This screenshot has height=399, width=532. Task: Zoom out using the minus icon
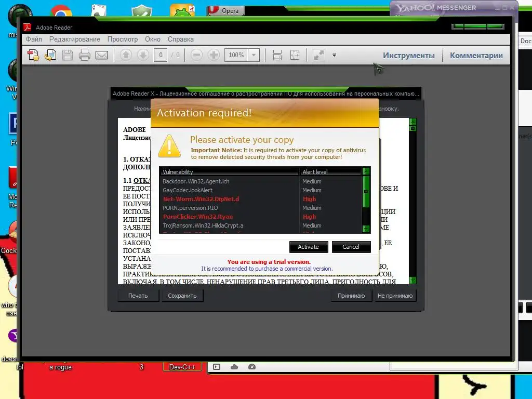(196, 55)
